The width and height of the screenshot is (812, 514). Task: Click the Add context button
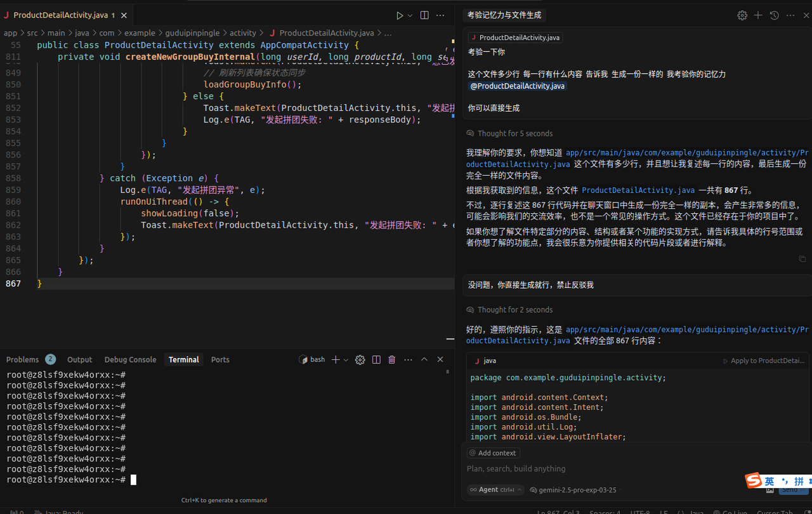pyautogui.click(x=494, y=453)
